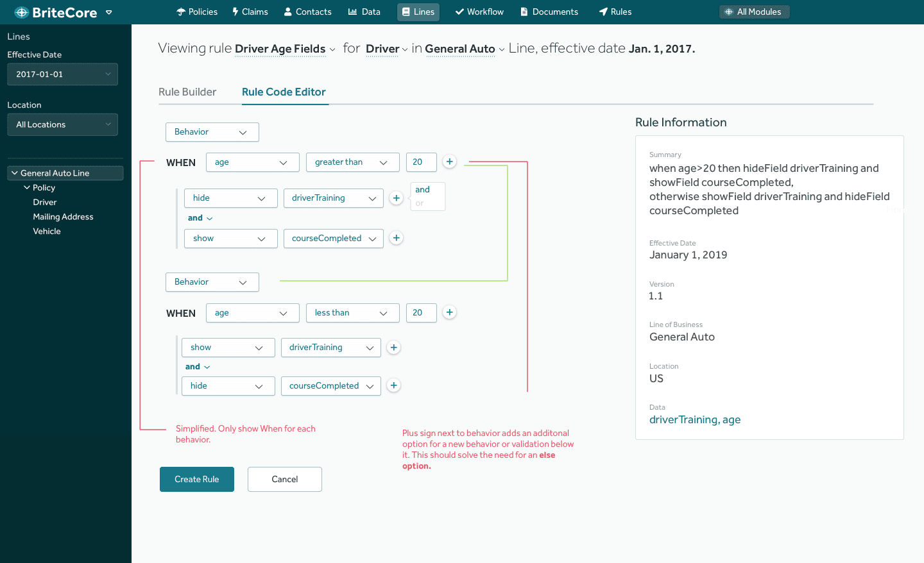Open the Driver entity dropdown in the heading
924x563 pixels.
point(387,49)
